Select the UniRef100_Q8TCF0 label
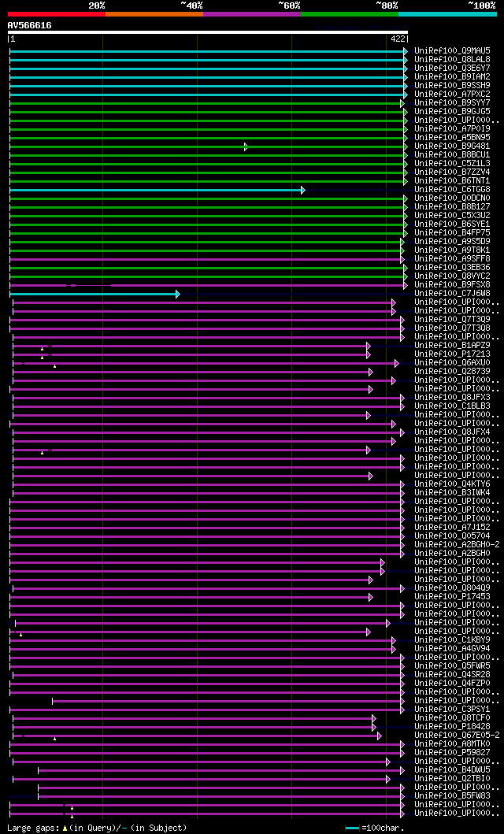Screen dimensions: 504x834 453,720
